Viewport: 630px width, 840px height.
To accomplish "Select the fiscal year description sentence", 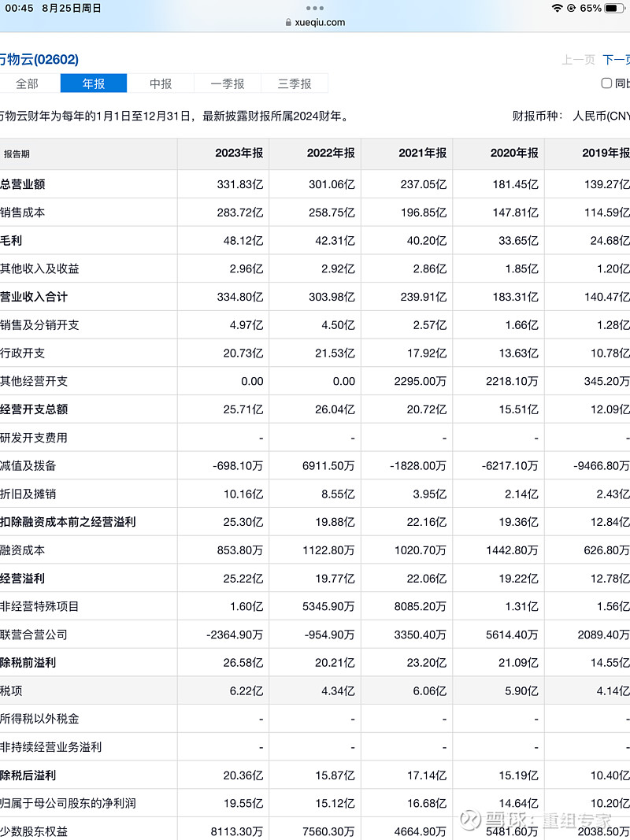I will [x=175, y=117].
